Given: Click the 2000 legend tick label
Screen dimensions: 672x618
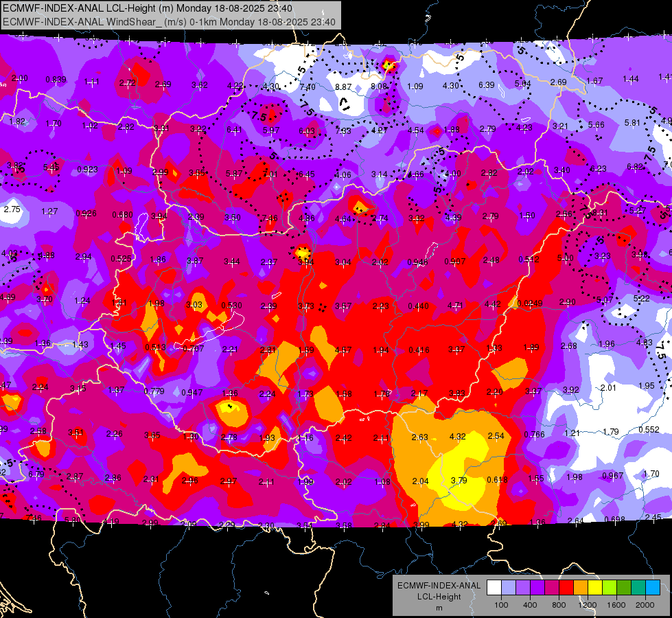Looking at the screenshot, I should coord(645,605).
